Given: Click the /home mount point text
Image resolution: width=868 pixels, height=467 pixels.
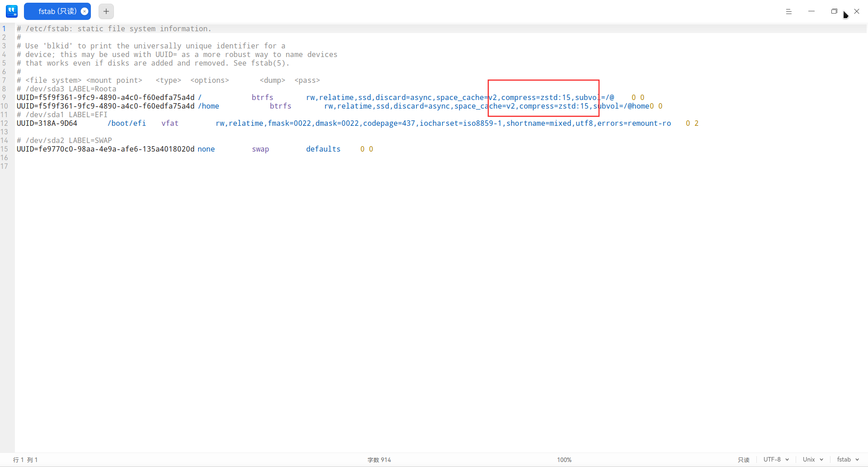Looking at the screenshot, I should (x=208, y=106).
